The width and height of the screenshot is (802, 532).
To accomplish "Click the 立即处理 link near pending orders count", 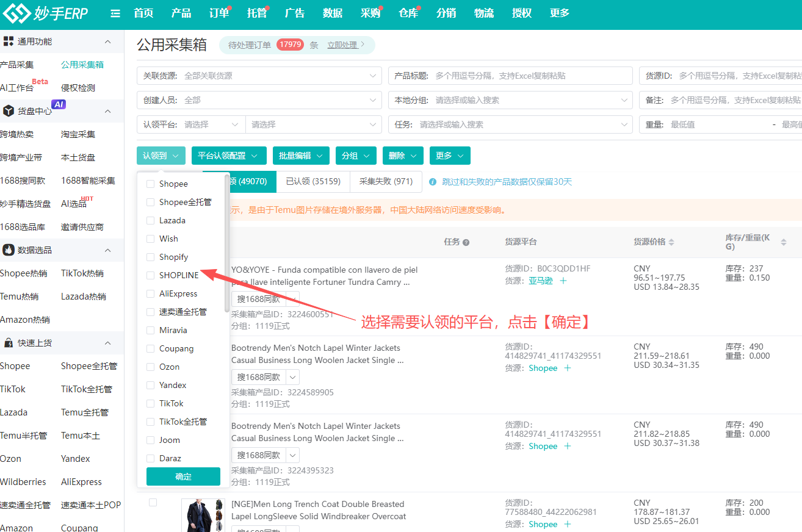I will tap(344, 45).
